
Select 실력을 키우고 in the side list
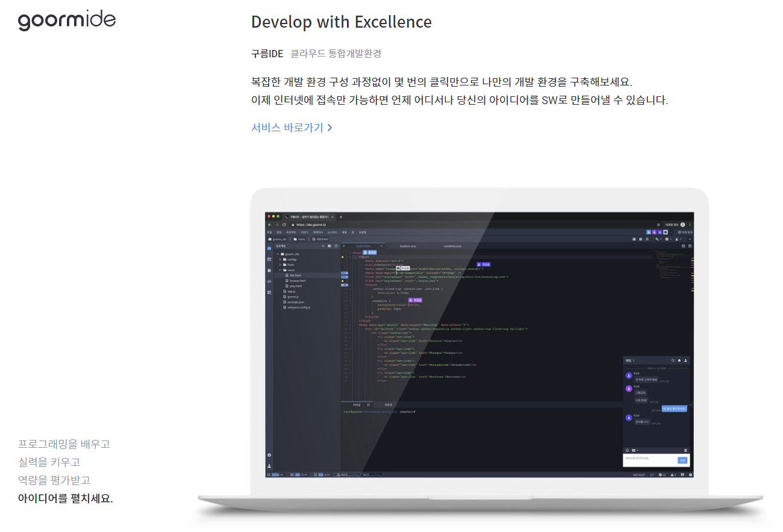49,462
